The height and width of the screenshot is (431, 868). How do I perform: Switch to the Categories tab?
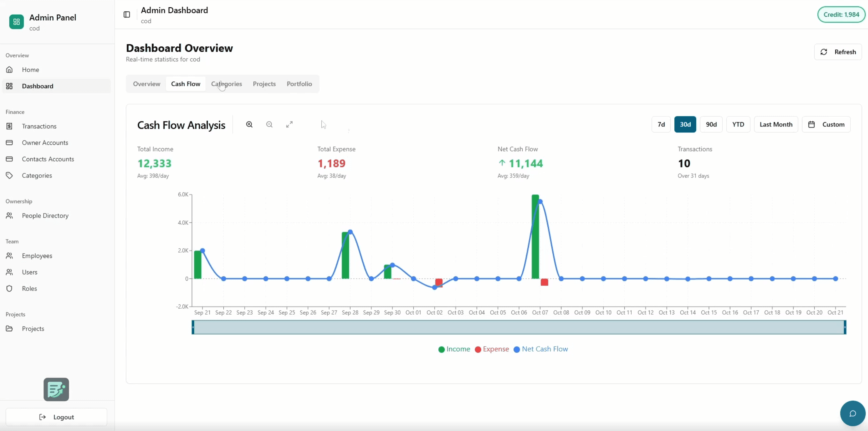226,84
